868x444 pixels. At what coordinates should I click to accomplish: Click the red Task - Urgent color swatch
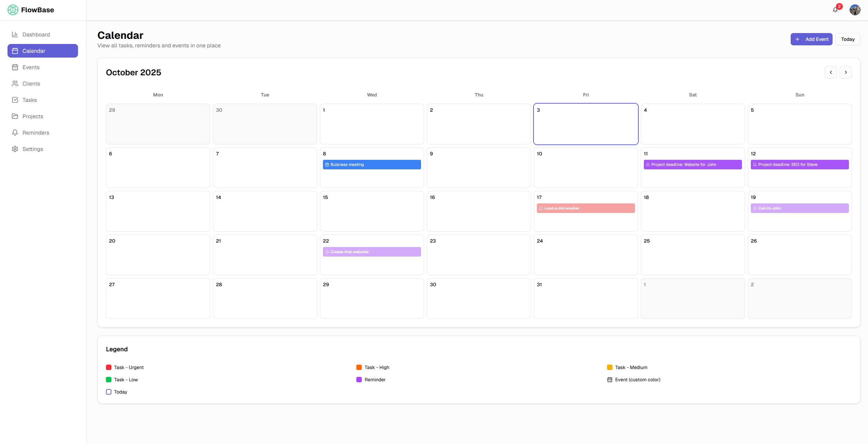(x=109, y=367)
